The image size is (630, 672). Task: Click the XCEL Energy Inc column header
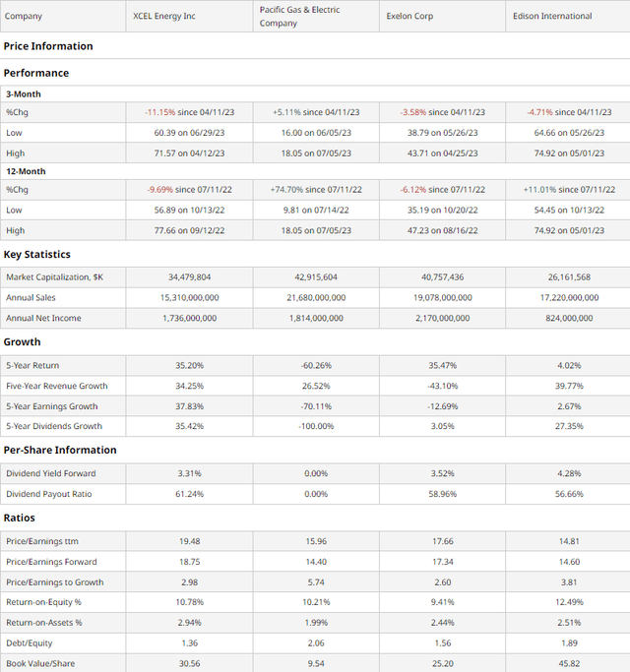163,17
